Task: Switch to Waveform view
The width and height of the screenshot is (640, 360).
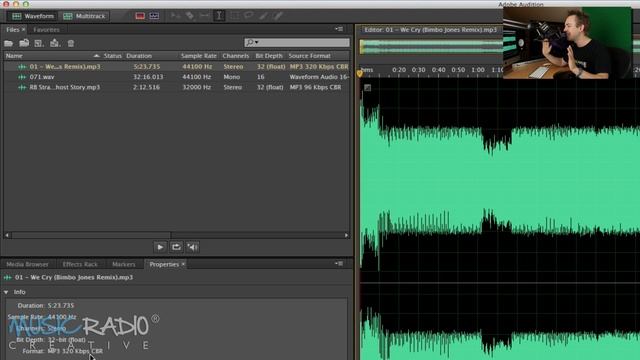Action: (33, 16)
